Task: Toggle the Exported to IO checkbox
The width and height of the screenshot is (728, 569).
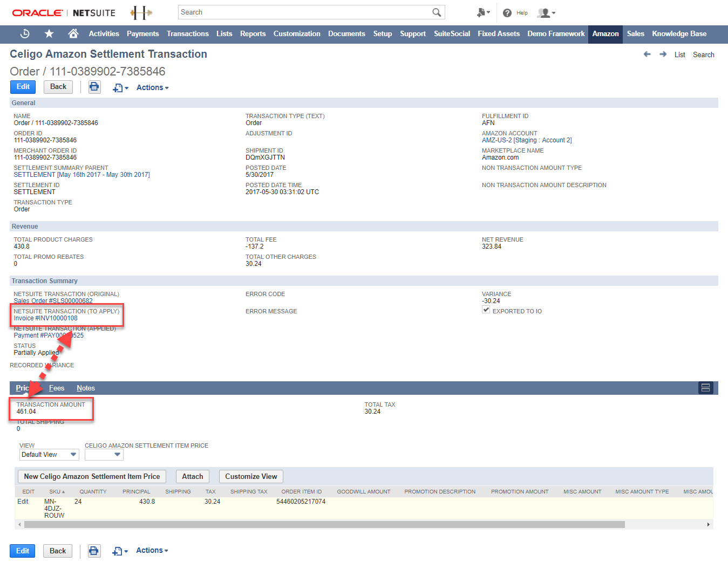Action: [x=486, y=310]
